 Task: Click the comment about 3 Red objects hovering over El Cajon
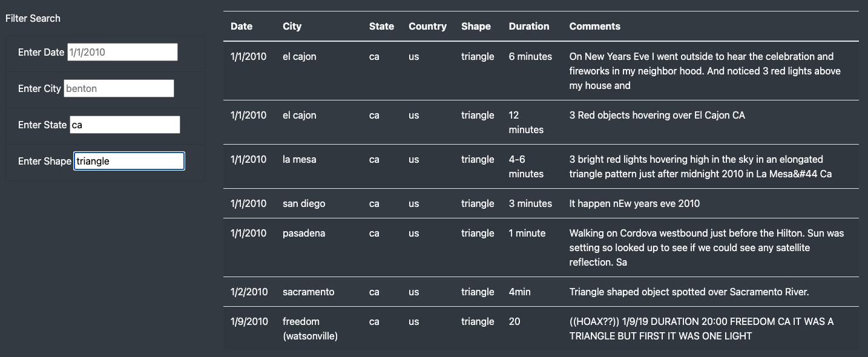(657, 115)
